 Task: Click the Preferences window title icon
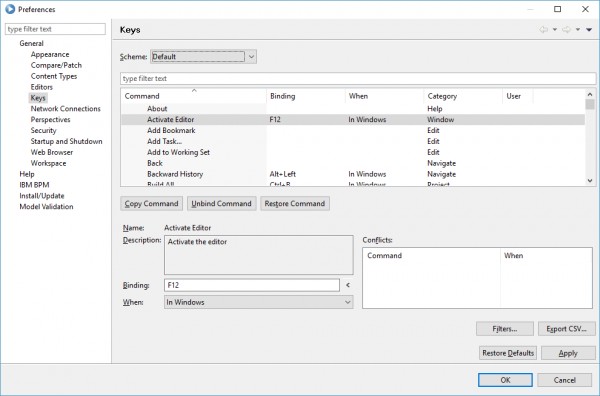pyautogui.click(x=10, y=9)
